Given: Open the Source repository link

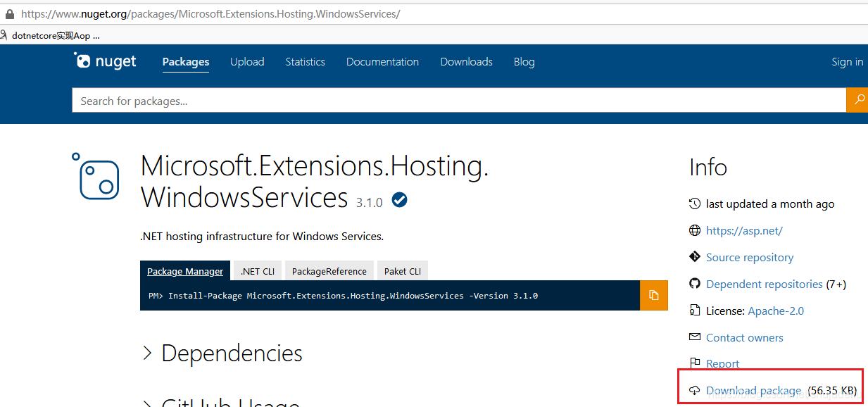Looking at the screenshot, I should [x=750, y=257].
